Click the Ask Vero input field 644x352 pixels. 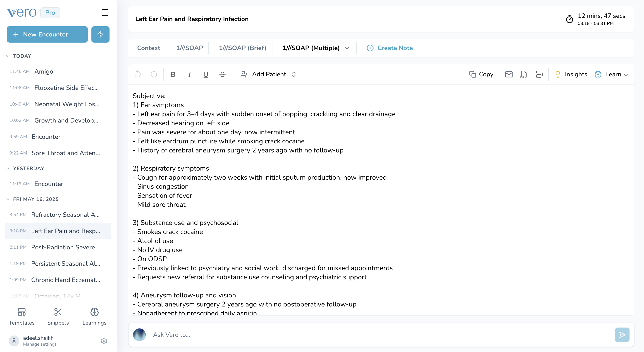375,335
